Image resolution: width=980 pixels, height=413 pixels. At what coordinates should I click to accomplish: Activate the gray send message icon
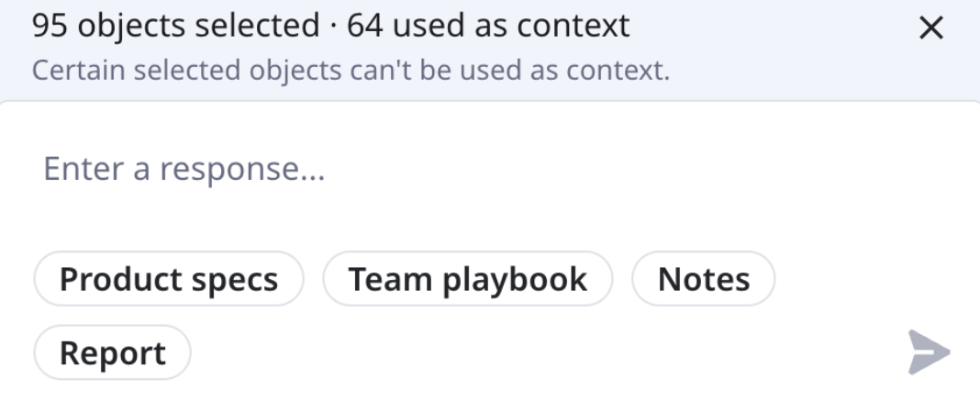pos(929,352)
